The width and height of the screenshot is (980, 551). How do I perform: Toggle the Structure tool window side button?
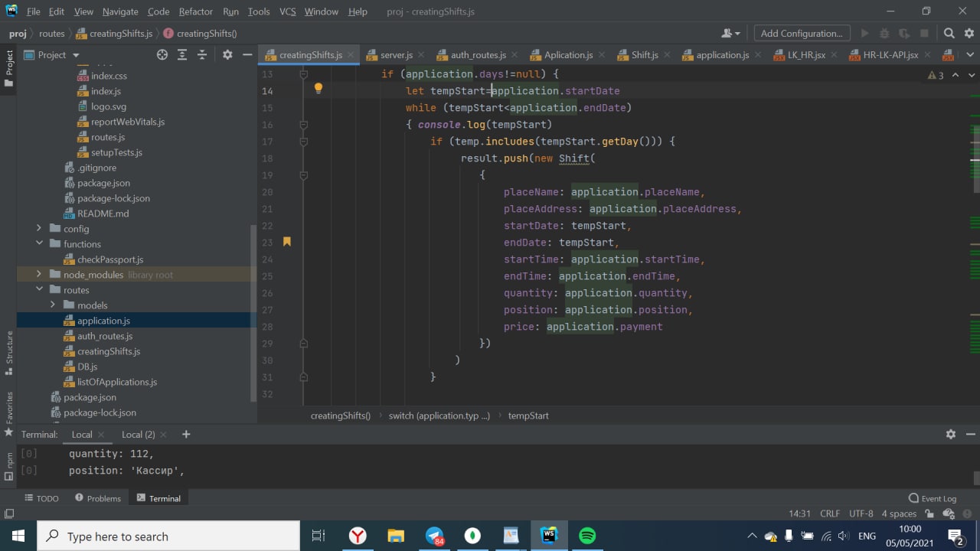click(8, 352)
